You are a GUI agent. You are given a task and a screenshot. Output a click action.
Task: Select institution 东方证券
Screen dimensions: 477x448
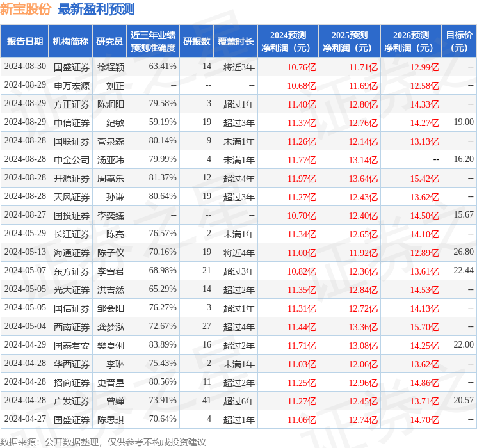click(x=72, y=271)
